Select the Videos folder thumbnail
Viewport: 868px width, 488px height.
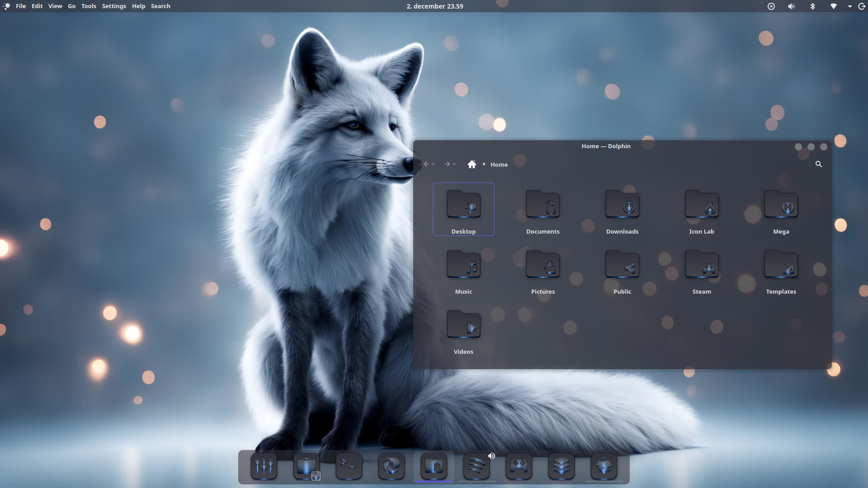pos(463,325)
